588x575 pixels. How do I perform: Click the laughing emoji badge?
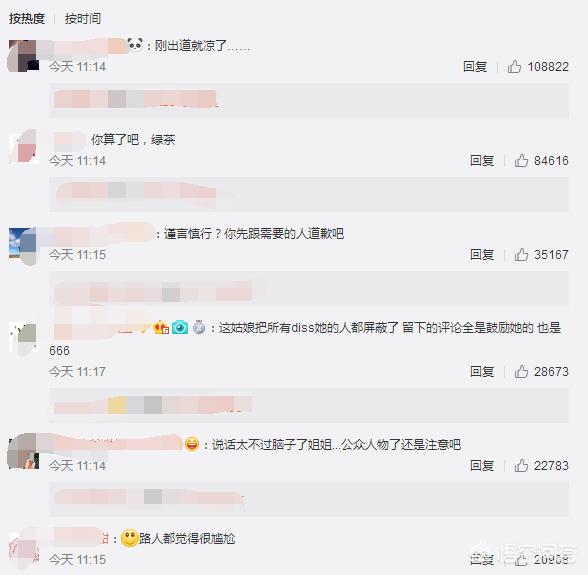[192, 444]
